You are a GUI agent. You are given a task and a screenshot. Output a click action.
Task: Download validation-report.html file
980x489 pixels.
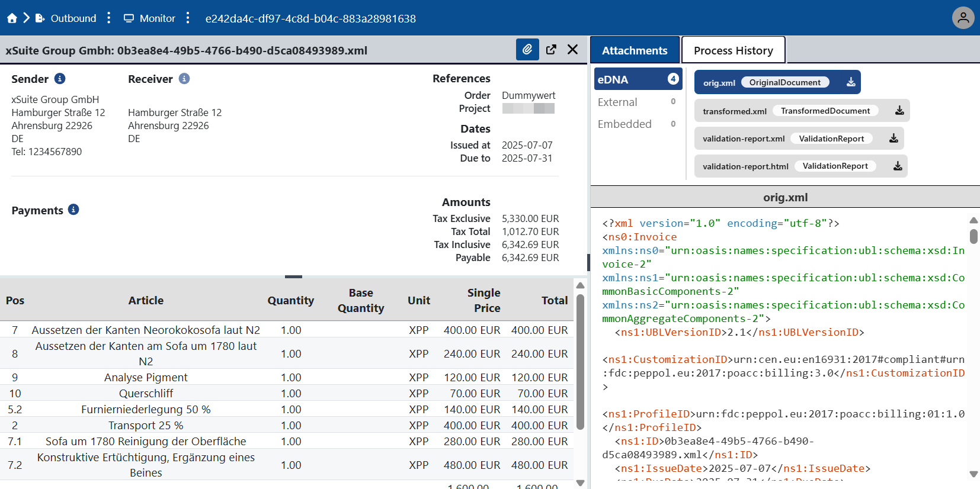(x=898, y=166)
